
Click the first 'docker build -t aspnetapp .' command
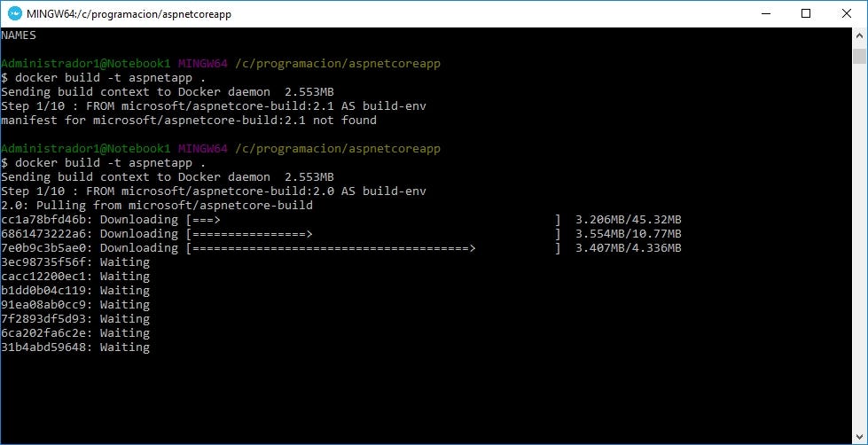point(110,77)
